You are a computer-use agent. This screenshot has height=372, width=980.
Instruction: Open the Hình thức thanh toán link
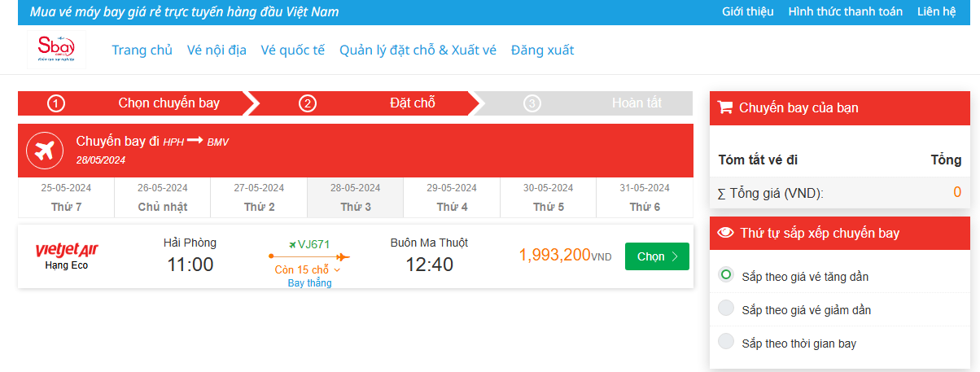[x=845, y=12]
